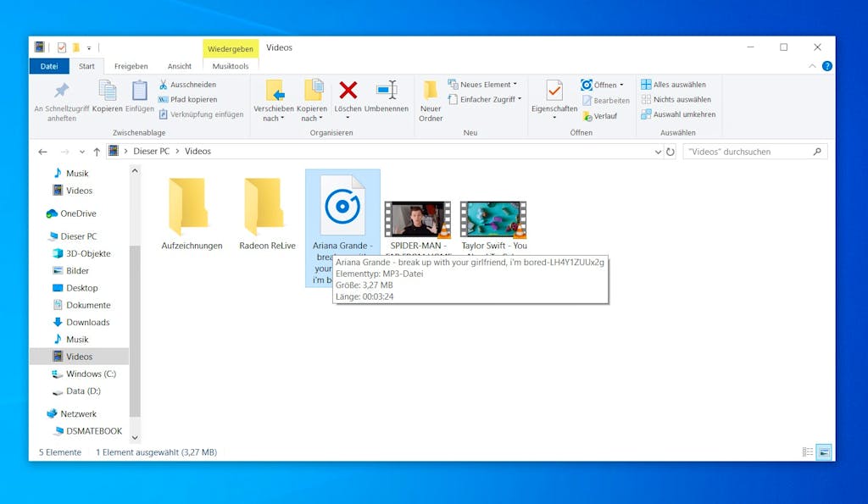Click Verknüpfung einfügen
868x504 pixels.
[201, 114]
